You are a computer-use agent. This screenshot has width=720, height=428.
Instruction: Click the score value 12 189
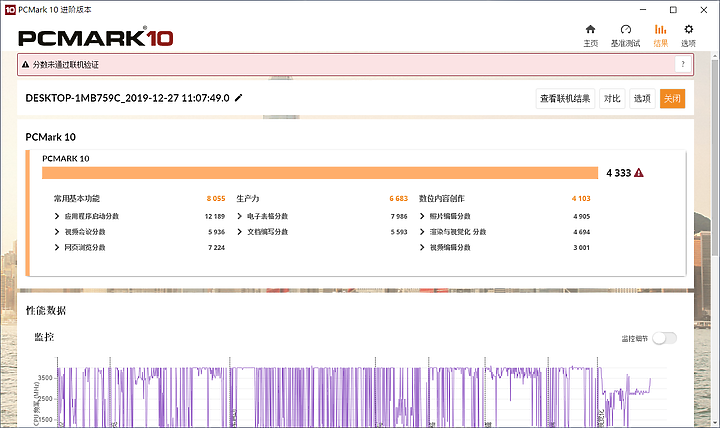pos(214,216)
